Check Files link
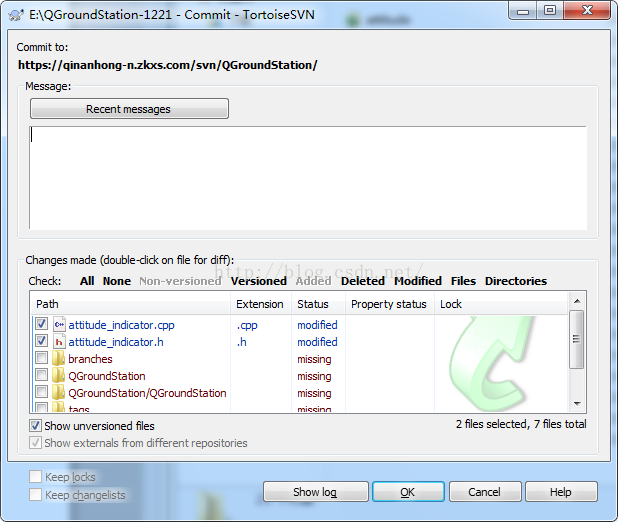 pyautogui.click(x=463, y=281)
